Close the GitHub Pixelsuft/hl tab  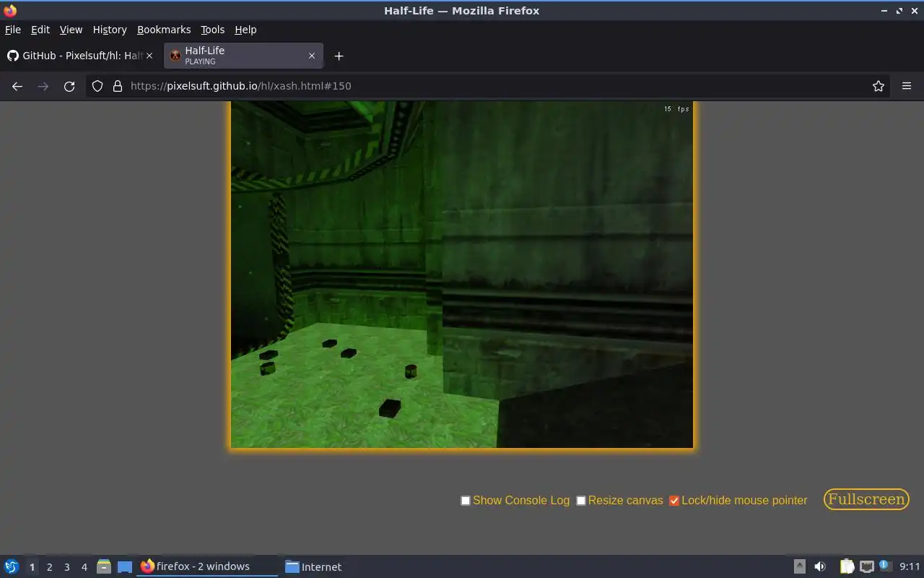pos(149,56)
